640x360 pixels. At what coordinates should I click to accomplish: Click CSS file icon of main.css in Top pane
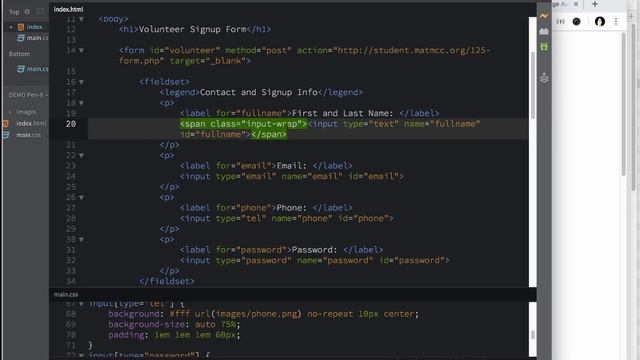[x=21, y=38]
